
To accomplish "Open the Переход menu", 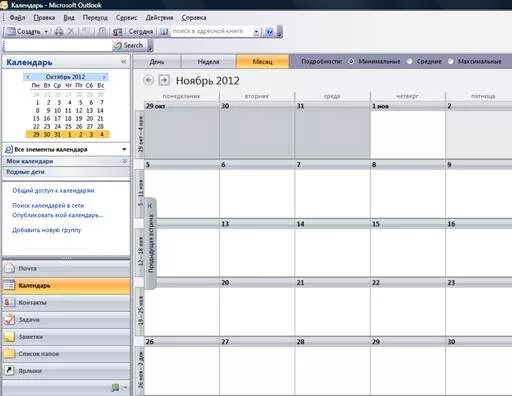I will tap(95, 18).
